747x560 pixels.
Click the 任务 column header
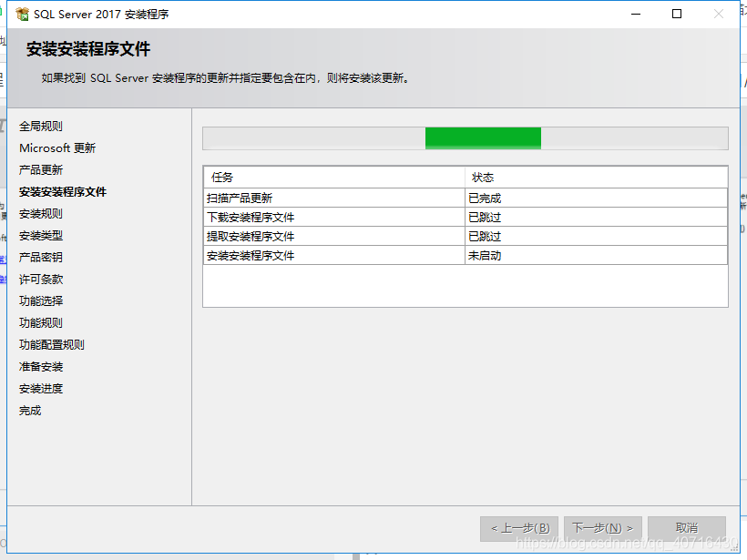point(334,178)
